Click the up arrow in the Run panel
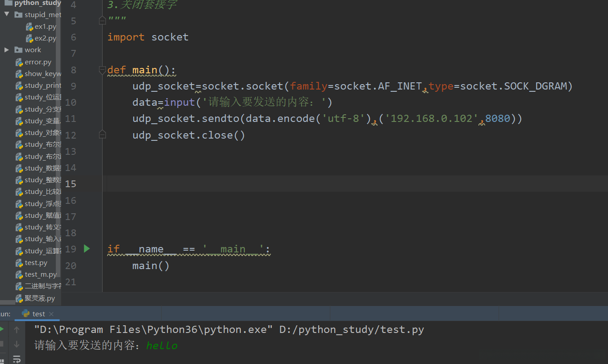This screenshot has height=364, width=608. (17, 330)
